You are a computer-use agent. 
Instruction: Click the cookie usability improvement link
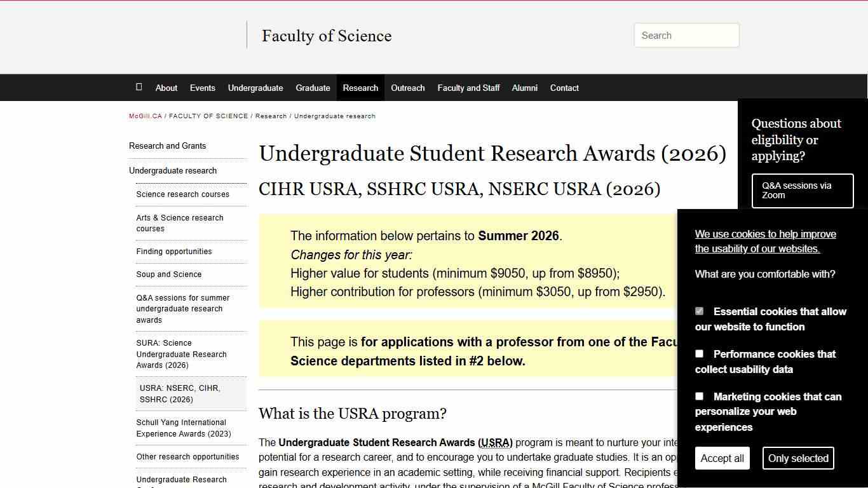(765, 241)
